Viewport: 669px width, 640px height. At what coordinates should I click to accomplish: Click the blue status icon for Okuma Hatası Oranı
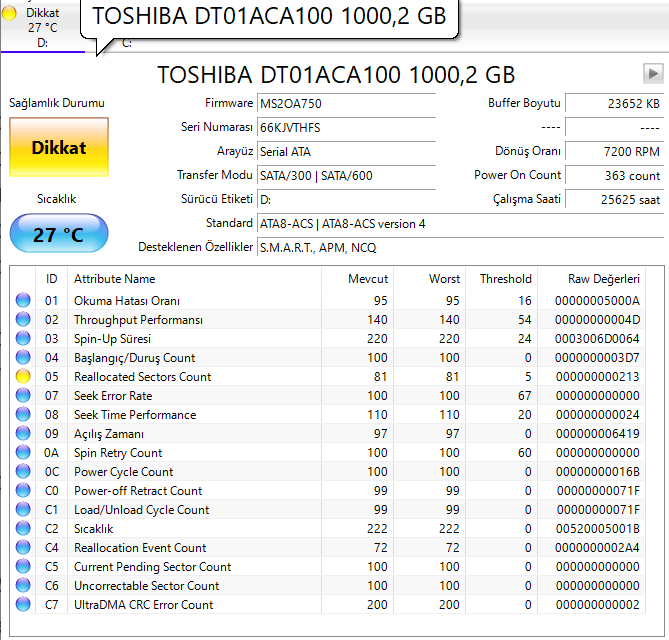pos(23,300)
